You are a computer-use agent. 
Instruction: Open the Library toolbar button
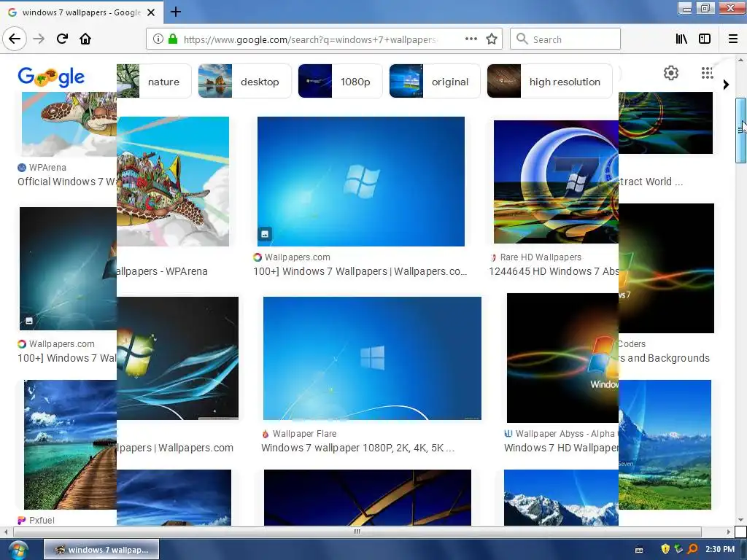(681, 39)
